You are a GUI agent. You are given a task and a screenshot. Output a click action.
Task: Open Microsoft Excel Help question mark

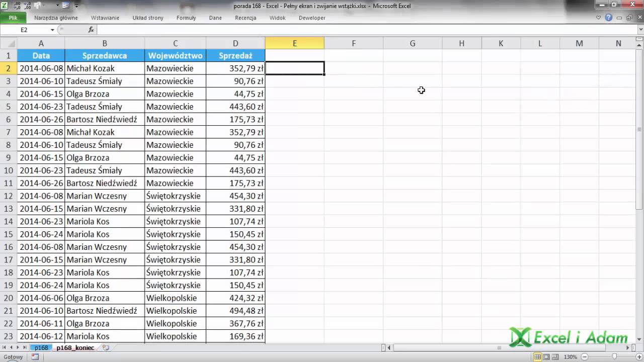point(608,18)
